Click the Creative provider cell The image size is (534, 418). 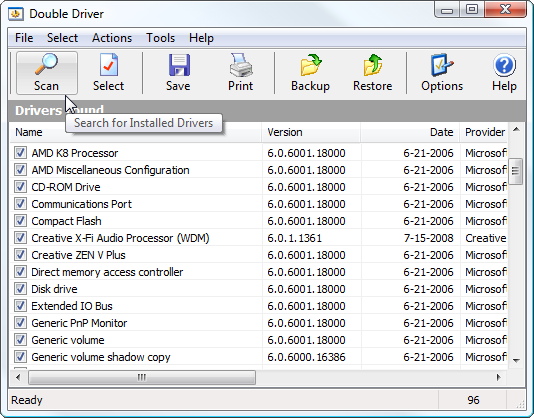point(486,238)
